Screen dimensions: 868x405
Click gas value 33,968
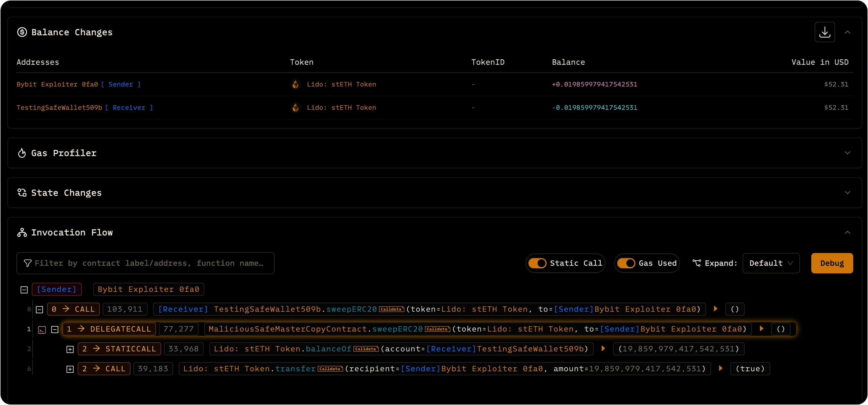point(184,349)
